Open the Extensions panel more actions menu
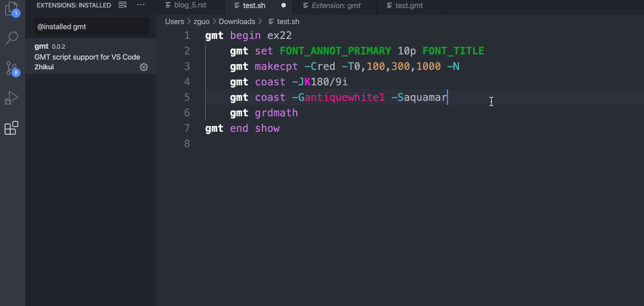The image size is (644, 306). 141,5
